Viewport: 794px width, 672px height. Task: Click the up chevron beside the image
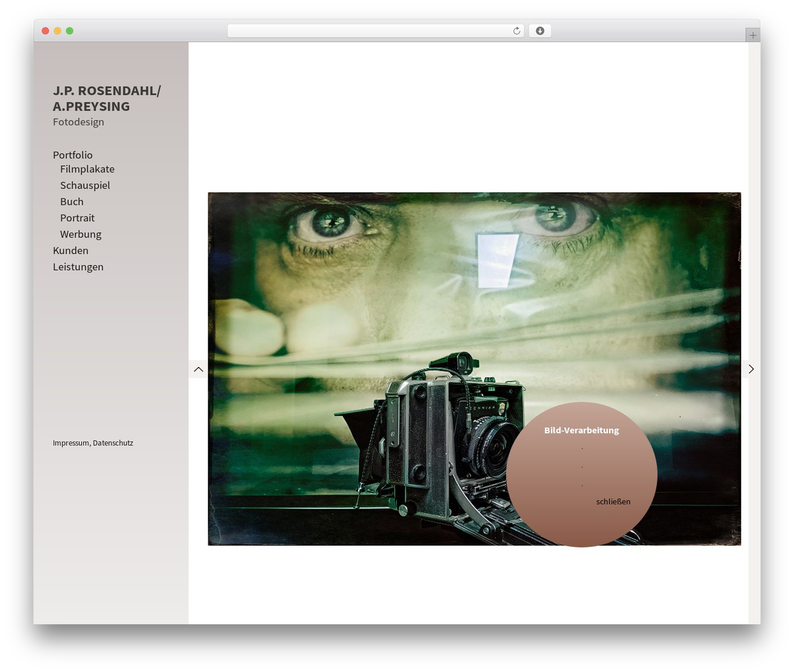click(x=198, y=369)
